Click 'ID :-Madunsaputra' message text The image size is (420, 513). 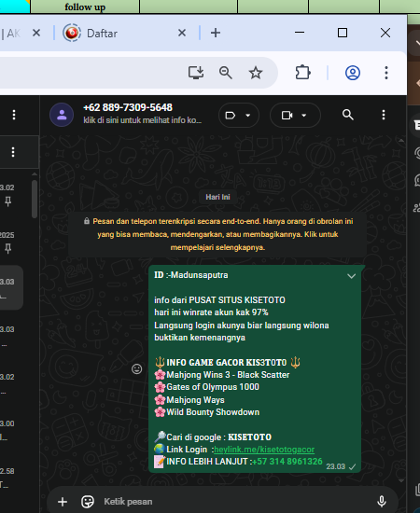(191, 275)
